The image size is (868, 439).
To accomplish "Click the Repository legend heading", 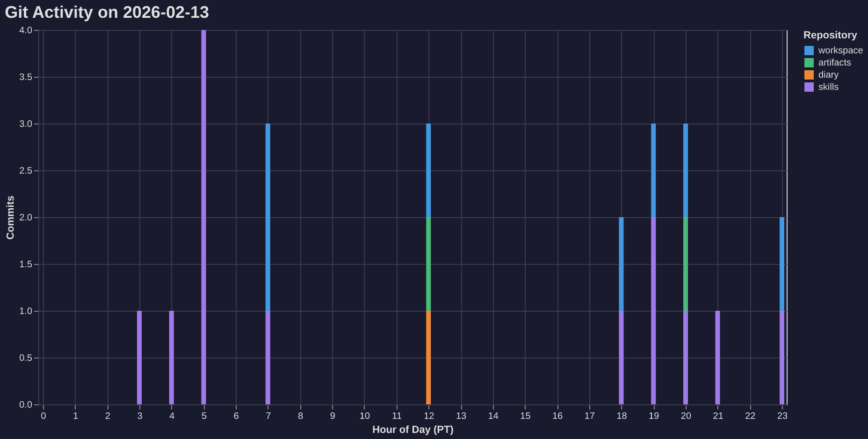I will coord(830,35).
